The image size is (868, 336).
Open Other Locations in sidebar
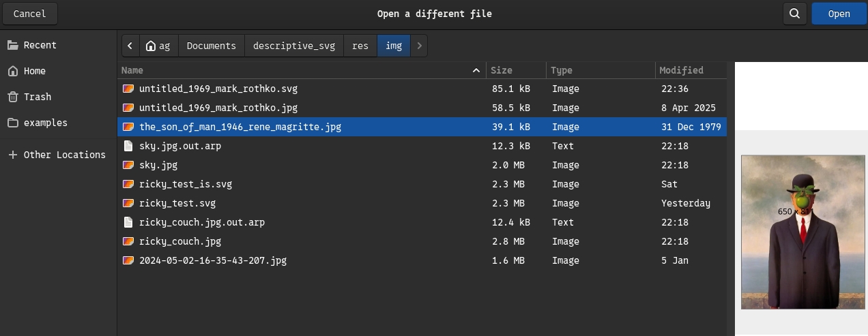58,155
